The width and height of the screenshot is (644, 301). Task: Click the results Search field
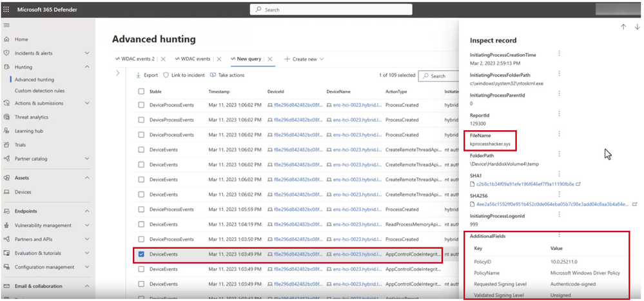click(438, 76)
